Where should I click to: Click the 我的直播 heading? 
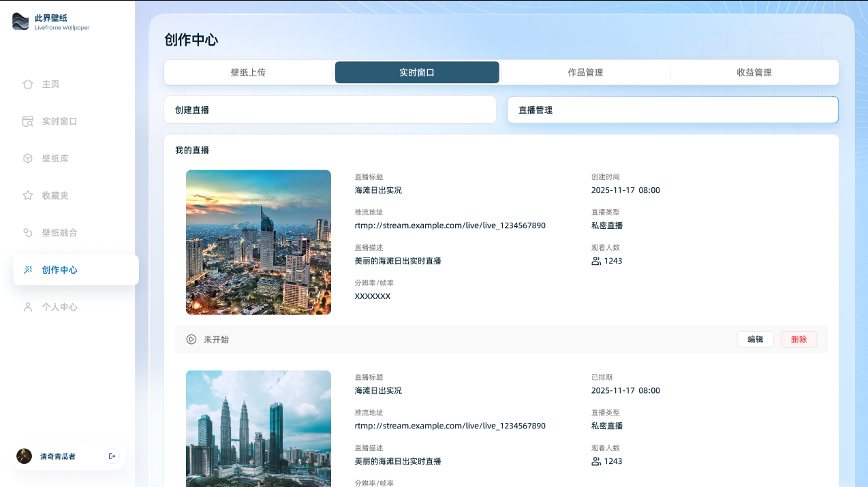192,150
